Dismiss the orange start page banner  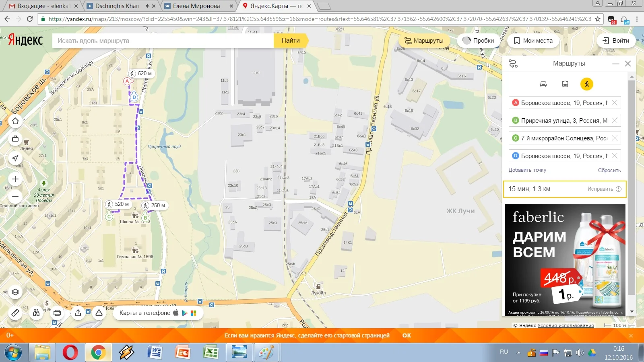(631, 335)
